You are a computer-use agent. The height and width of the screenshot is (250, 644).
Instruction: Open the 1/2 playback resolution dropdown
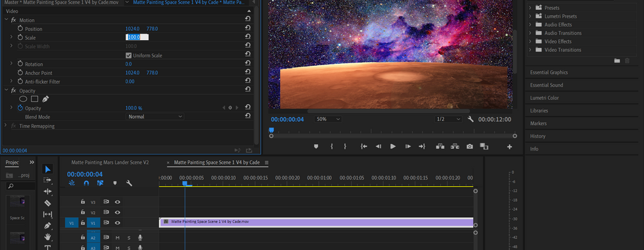[x=448, y=119]
